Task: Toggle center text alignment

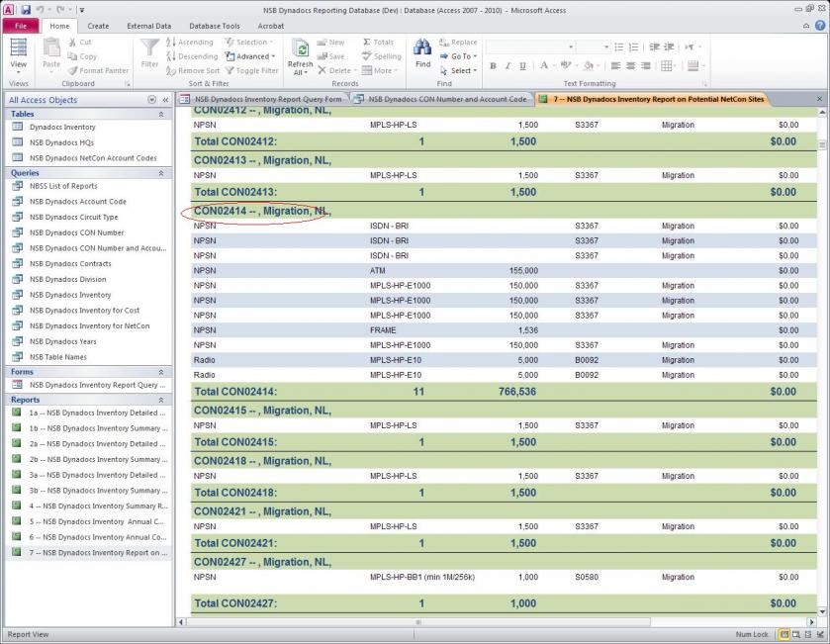Action: [x=630, y=66]
